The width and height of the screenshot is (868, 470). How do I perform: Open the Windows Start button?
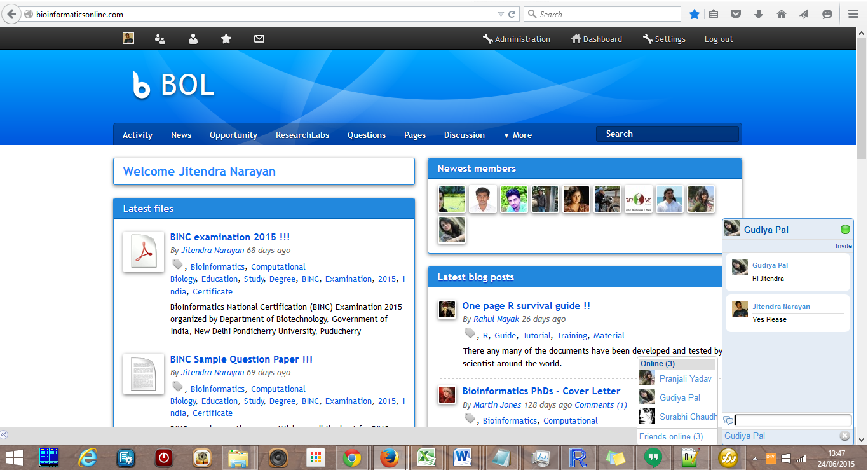click(x=15, y=457)
